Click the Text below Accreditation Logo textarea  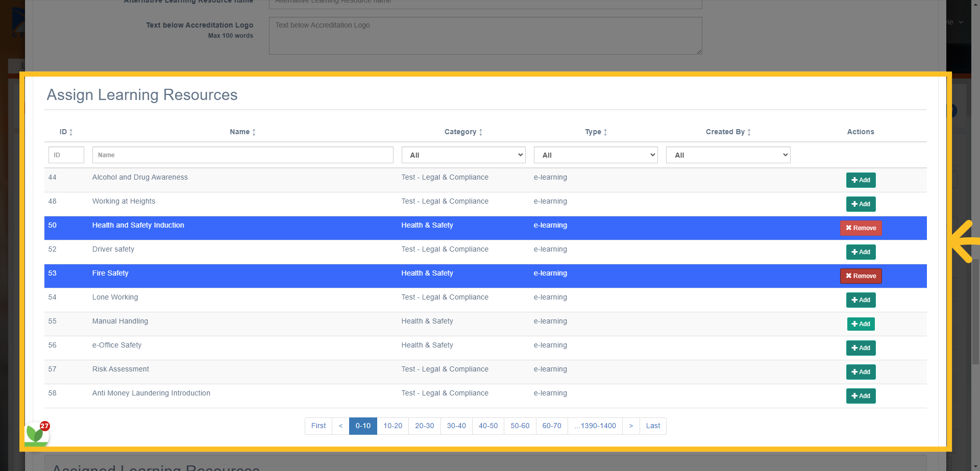click(485, 36)
